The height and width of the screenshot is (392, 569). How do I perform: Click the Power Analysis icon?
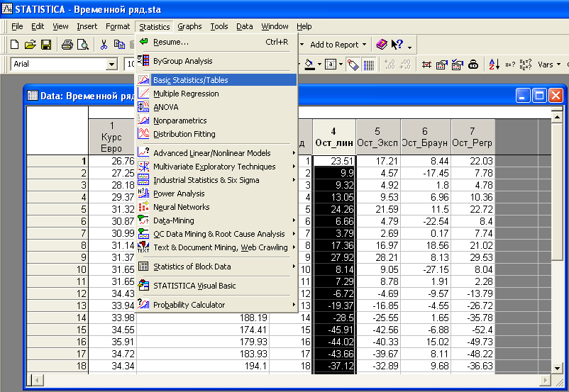coord(143,194)
